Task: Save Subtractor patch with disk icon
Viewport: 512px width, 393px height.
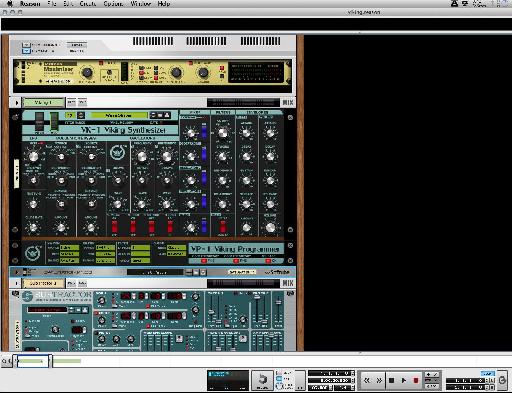Action: click(x=85, y=310)
